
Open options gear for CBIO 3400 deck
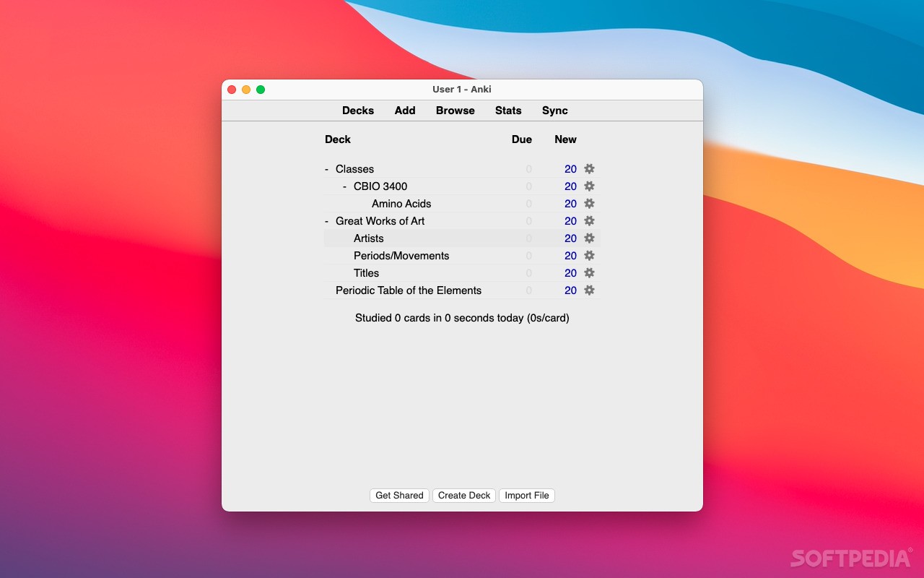(589, 186)
